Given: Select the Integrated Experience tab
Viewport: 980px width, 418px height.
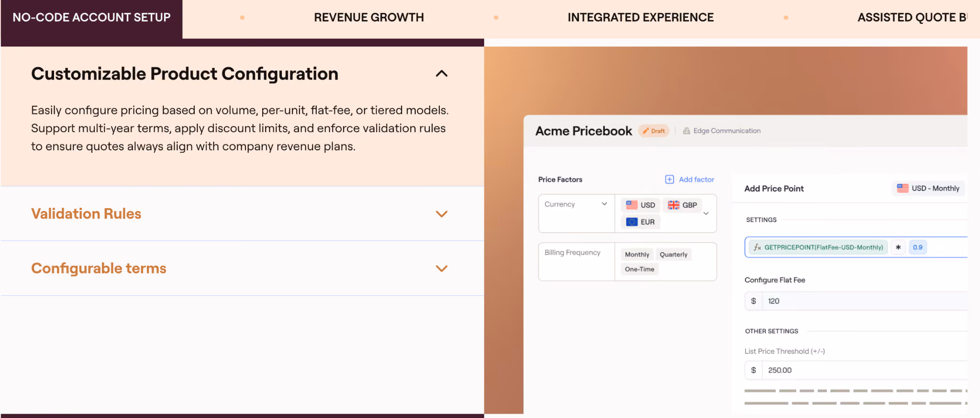Looking at the screenshot, I should (x=640, y=18).
